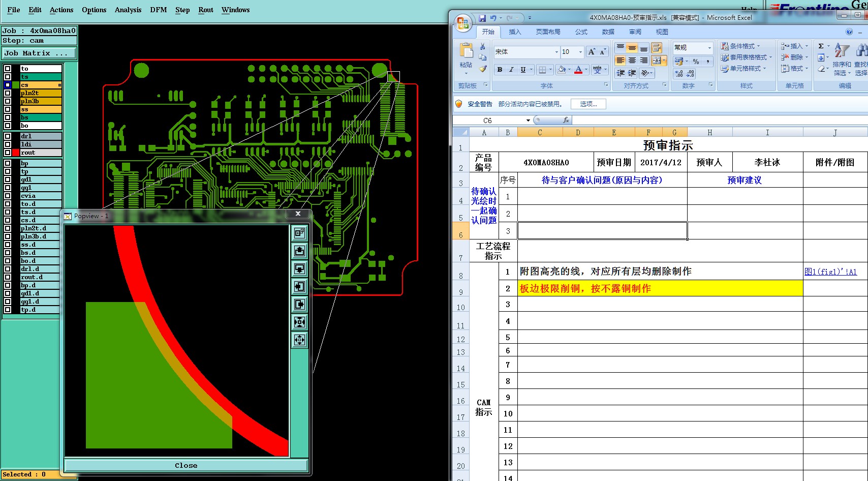Viewport: 868px width, 481px height.
Task: Toggle the checkbox for layer 'drl'
Action: (x=8, y=136)
